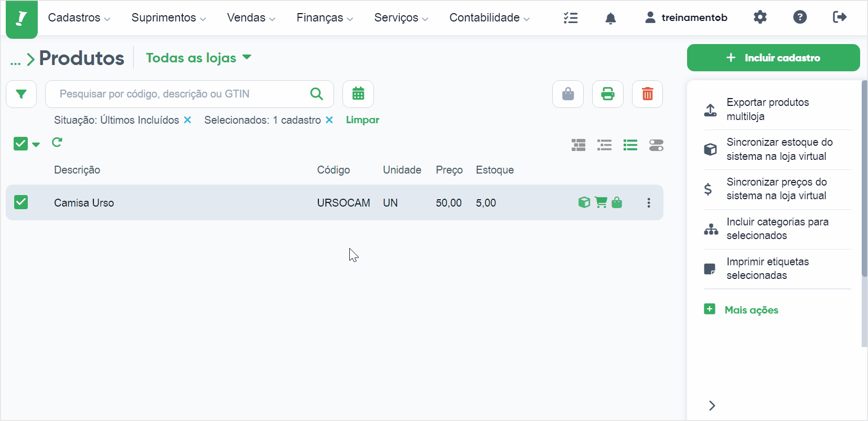Click the stock box icon on Camisa Urso
868x421 pixels.
(x=584, y=202)
